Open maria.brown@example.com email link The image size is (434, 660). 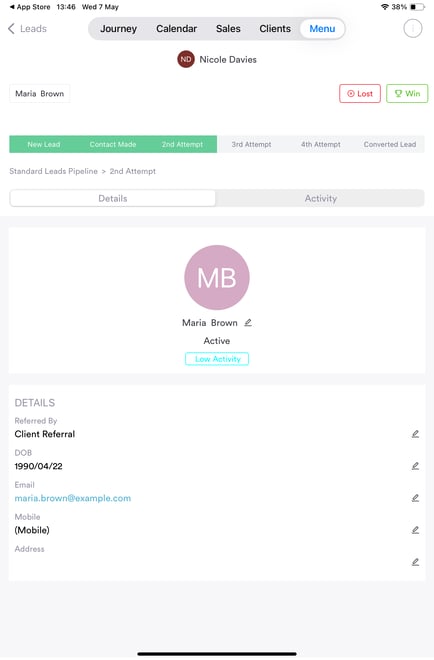point(73,498)
